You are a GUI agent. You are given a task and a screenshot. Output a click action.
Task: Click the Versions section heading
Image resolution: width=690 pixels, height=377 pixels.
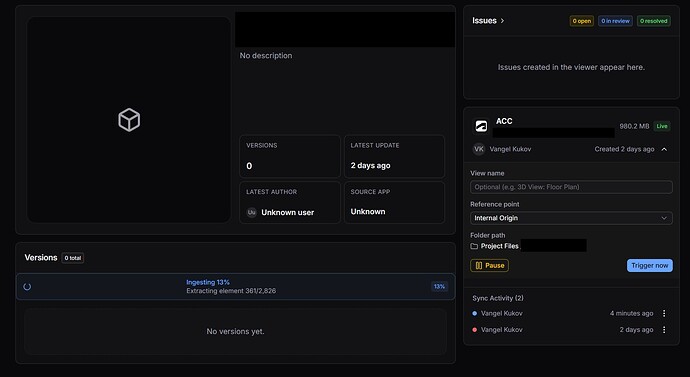[41, 258]
